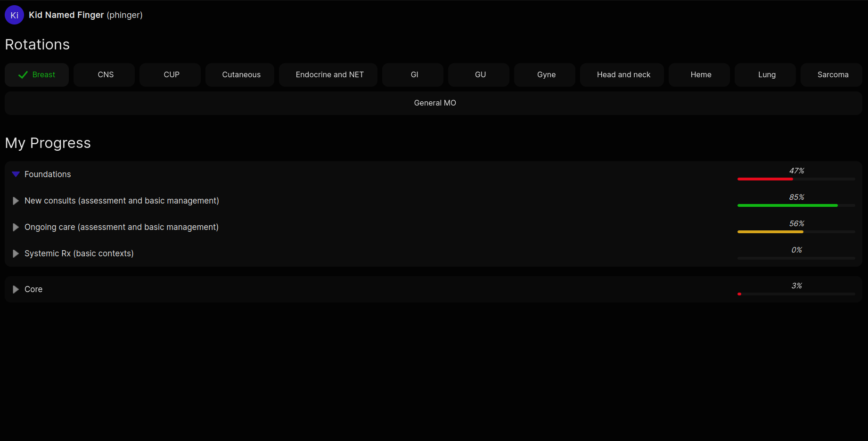Select the Breast rotation
This screenshot has height=441, width=868.
37,75
